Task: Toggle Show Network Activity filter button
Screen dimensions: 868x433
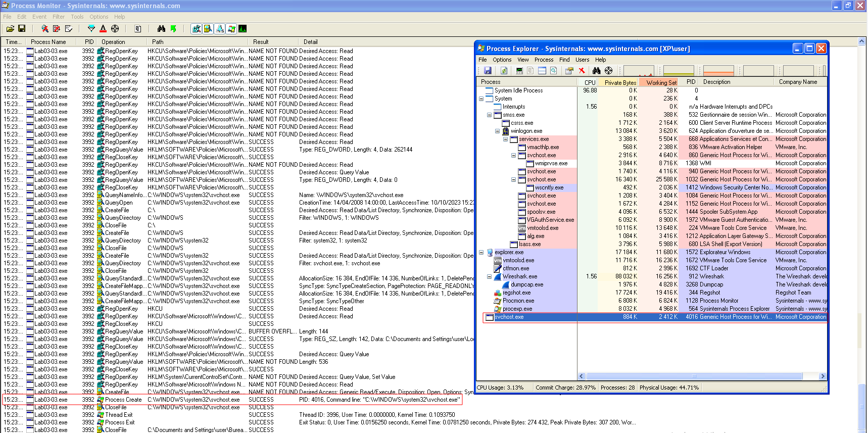Action: pyautogui.click(x=220, y=29)
